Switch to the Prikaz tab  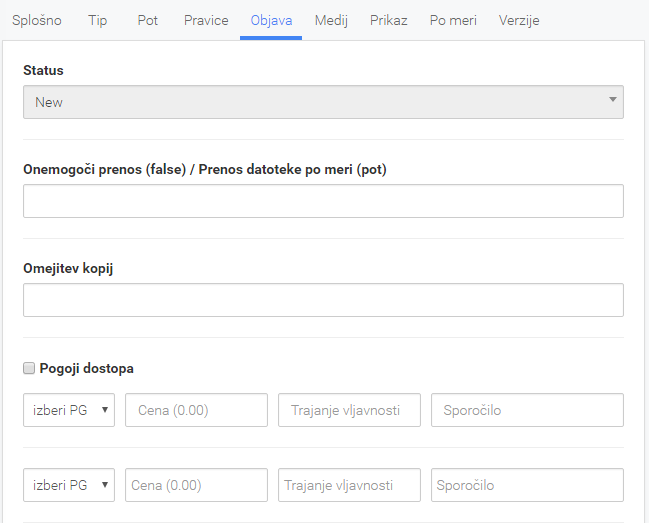(389, 20)
